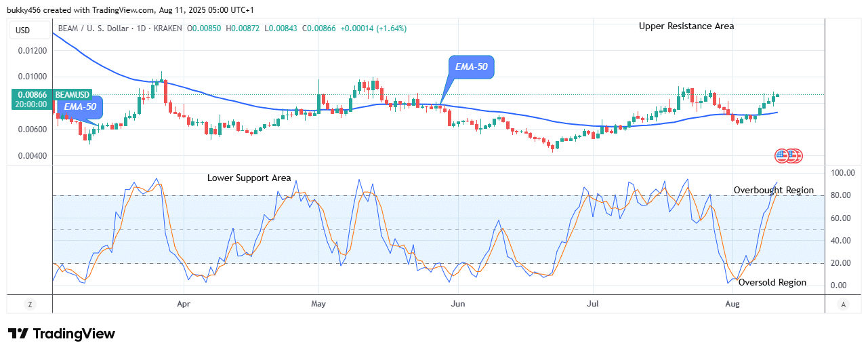Click the A auto-scale button

click(x=842, y=304)
